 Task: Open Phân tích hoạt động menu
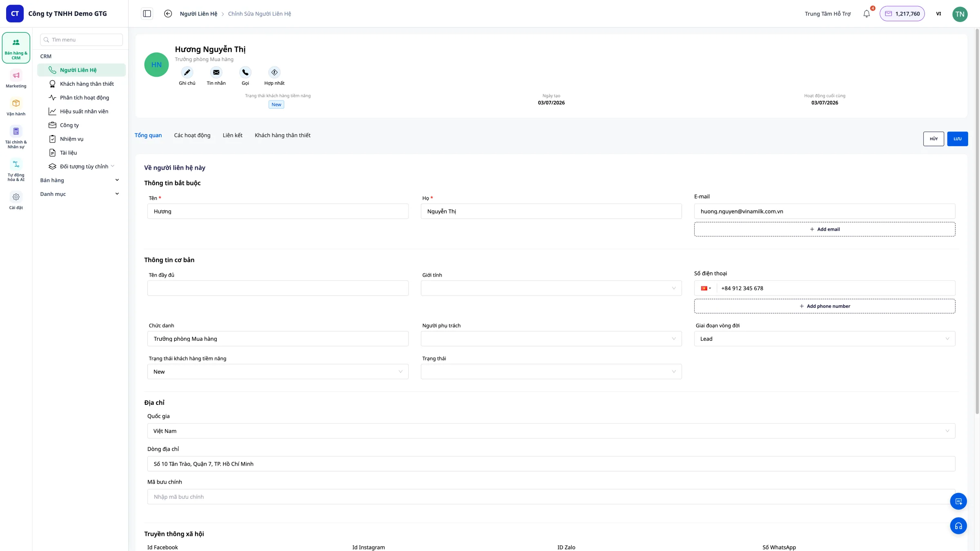(x=81, y=98)
